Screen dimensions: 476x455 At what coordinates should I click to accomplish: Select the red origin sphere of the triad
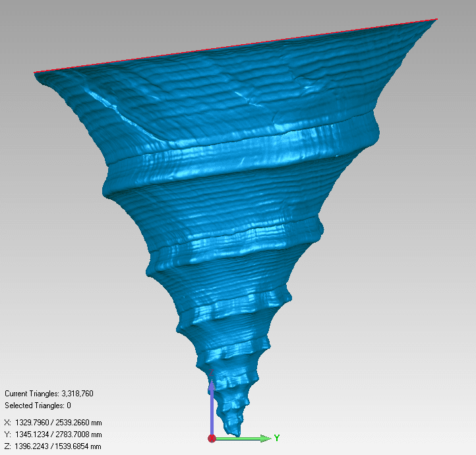212,438
